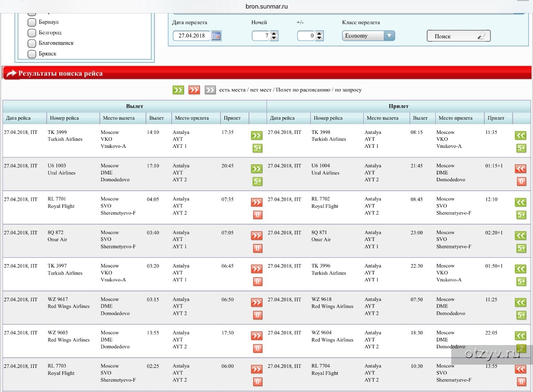Click the Поиск search button
This screenshot has width=533, height=392.
coord(459,36)
